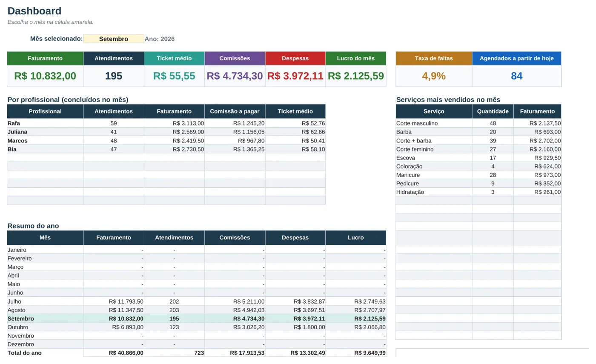Screen dimensions: 596x364
Task: Select the yellow Setembro month selector cell
Action: point(114,39)
